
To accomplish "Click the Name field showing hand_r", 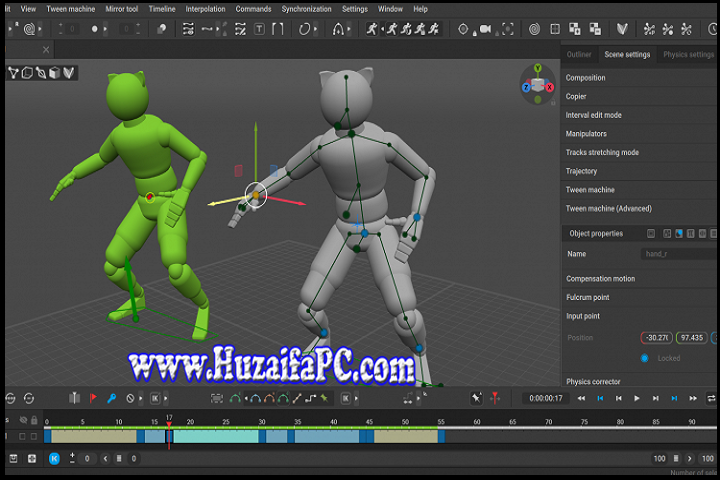I will pyautogui.click(x=679, y=254).
